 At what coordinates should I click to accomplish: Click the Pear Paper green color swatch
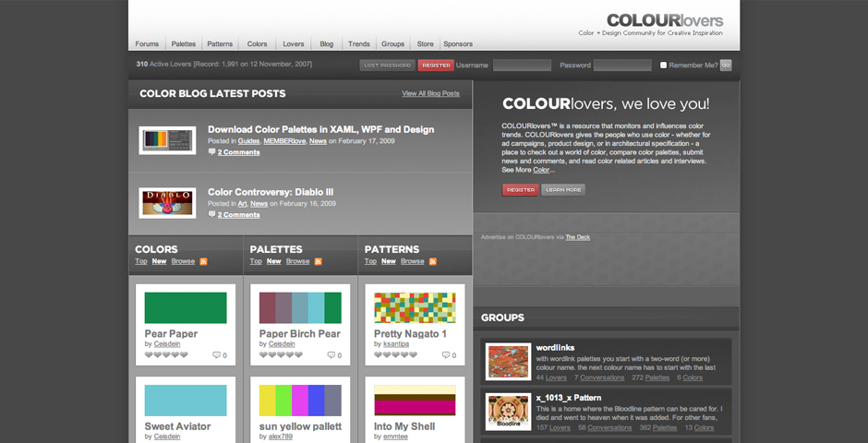point(186,307)
